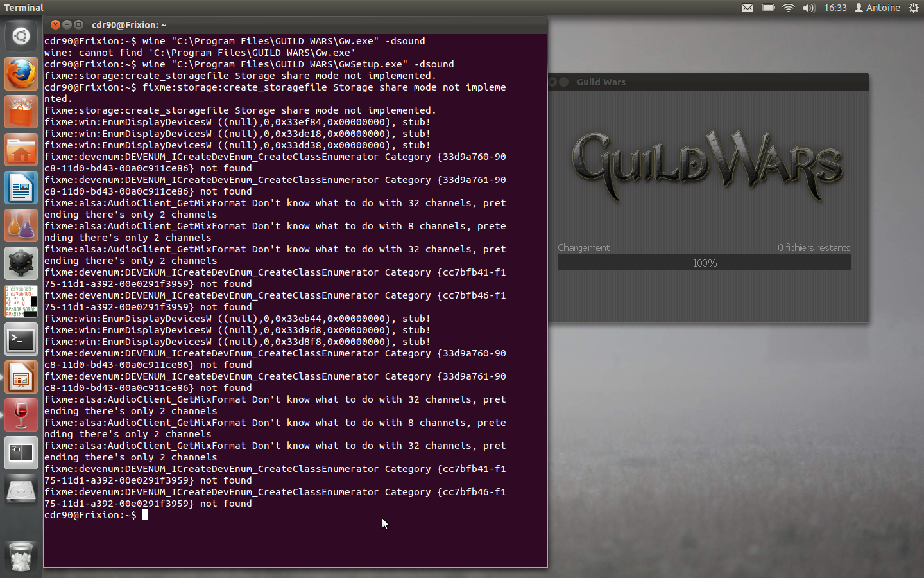
Task: Open the chemistry flasks application icon
Action: click(21, 225)
